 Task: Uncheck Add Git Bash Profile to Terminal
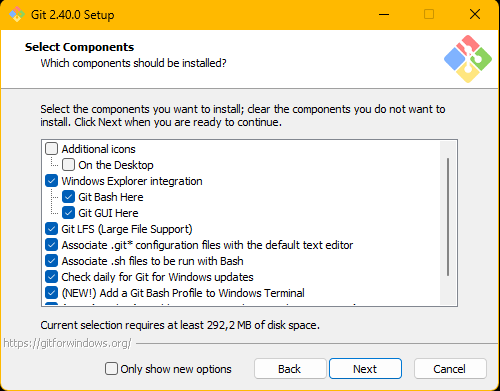51,293
